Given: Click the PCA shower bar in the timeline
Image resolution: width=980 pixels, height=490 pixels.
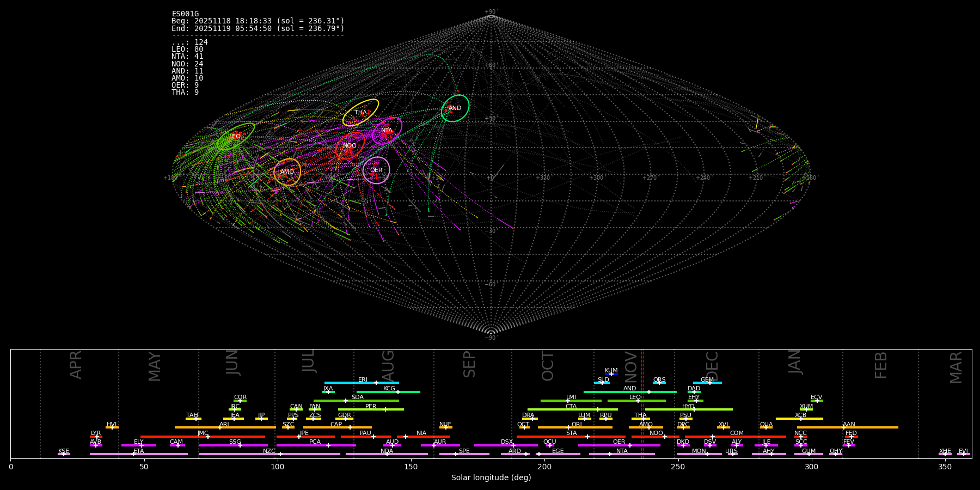Looking at the screenshot, I should (x=316, y=445).
